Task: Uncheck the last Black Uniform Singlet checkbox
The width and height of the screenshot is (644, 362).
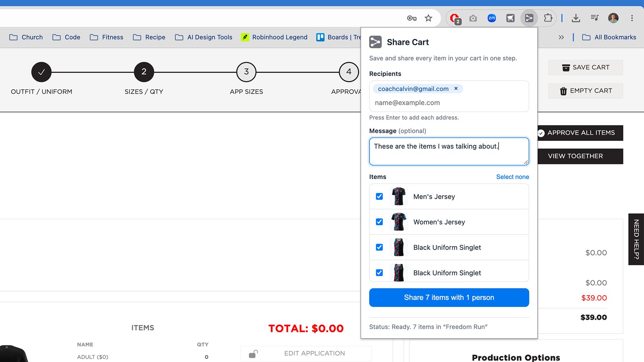Action: point(379,272)
